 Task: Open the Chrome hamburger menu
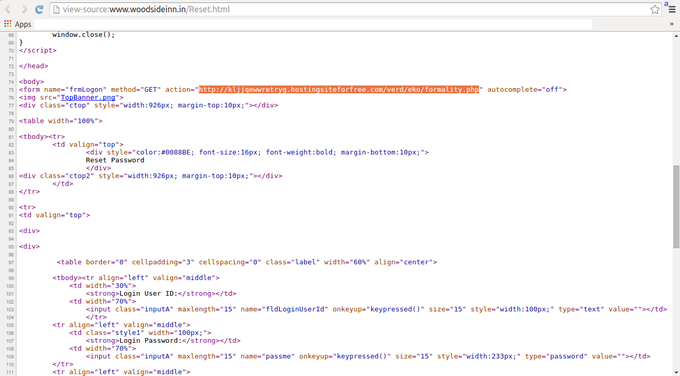672,10
